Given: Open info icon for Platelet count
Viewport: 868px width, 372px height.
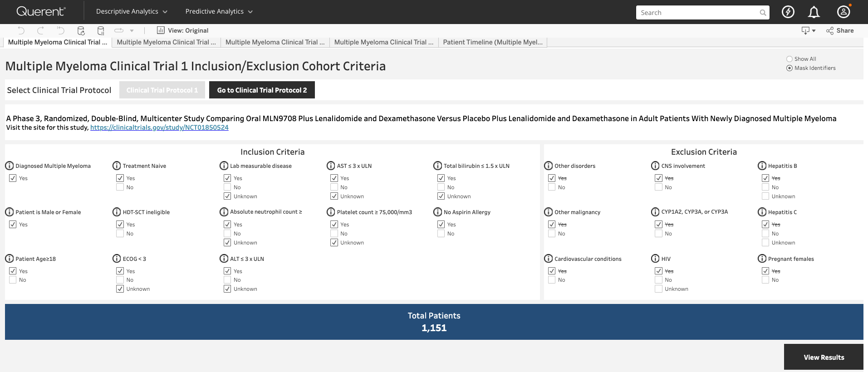Looking at the screenshot, I should coord(331,212).
